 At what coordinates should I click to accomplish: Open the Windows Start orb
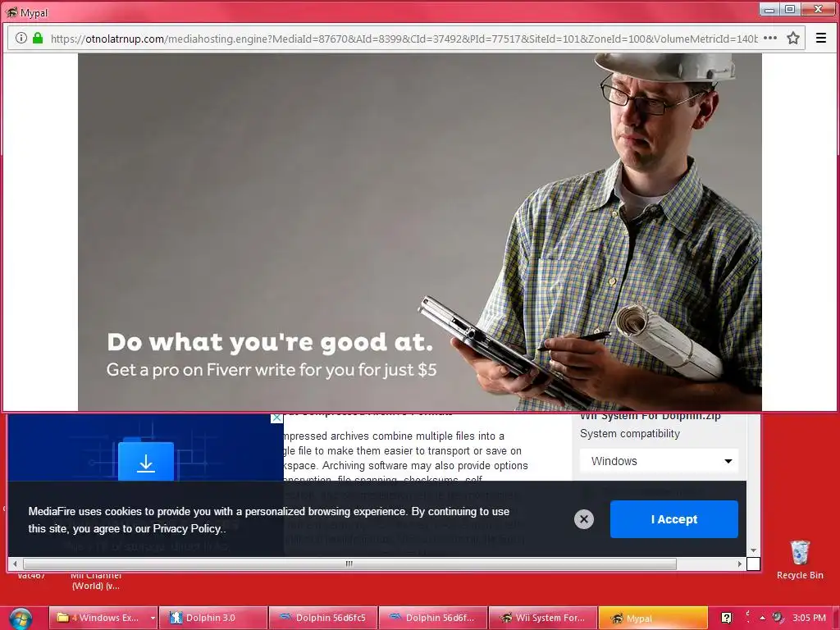(x=21, y=619)
